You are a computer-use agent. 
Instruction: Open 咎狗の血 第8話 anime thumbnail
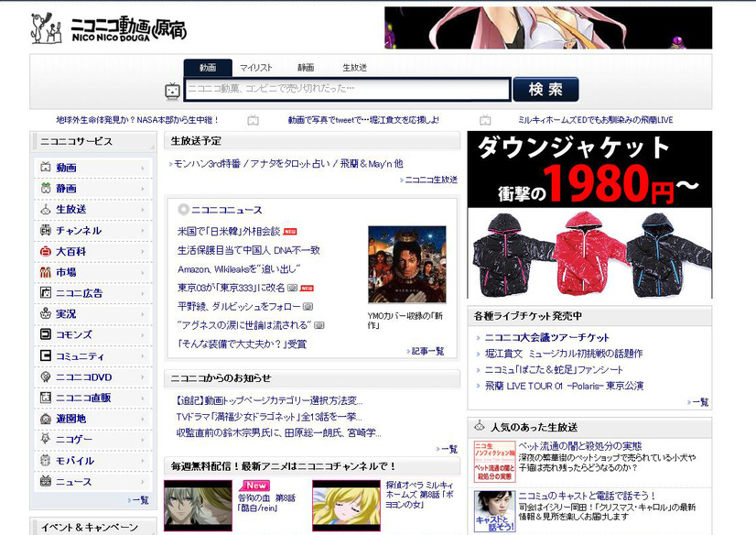click(198, 506)
